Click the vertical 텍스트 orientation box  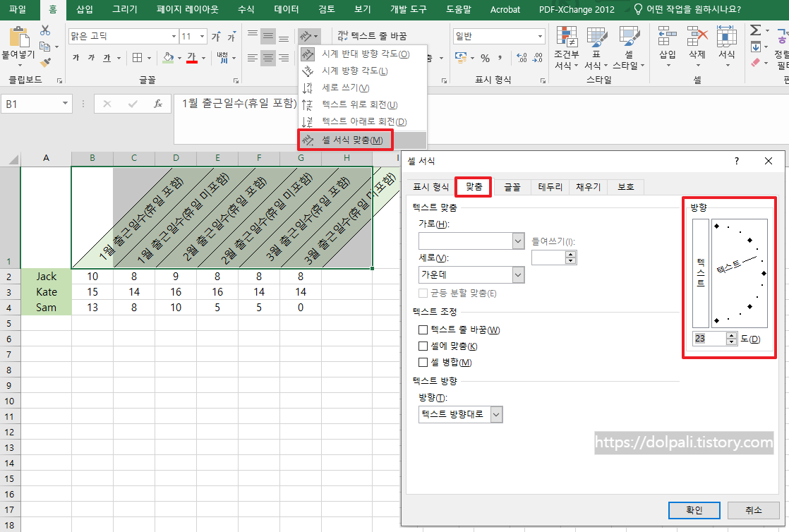[701, 273]
